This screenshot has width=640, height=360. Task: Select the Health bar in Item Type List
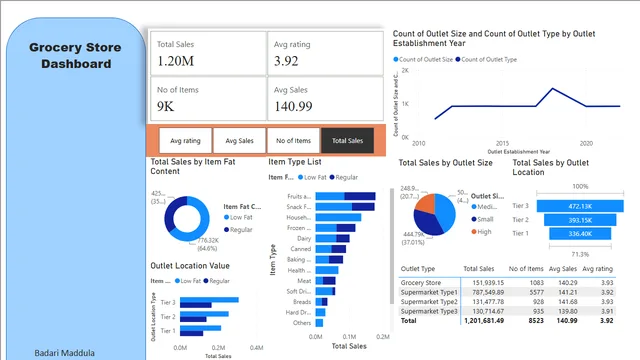click(x=327, y=270)
